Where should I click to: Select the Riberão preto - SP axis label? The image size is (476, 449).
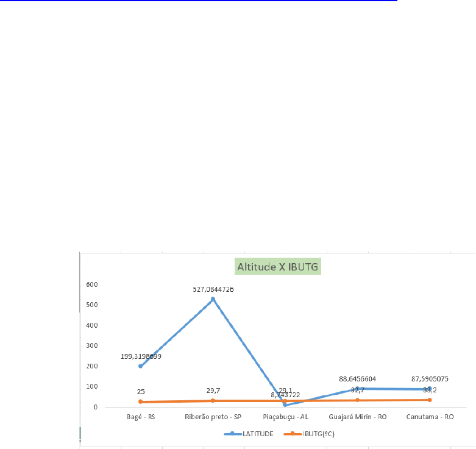click(213, 417)
